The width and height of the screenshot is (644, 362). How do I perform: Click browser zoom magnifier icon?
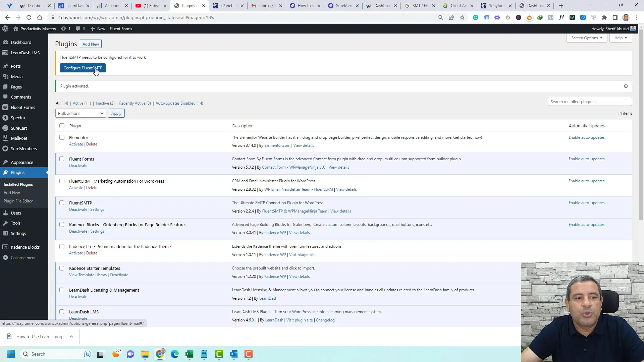point(441,17)
